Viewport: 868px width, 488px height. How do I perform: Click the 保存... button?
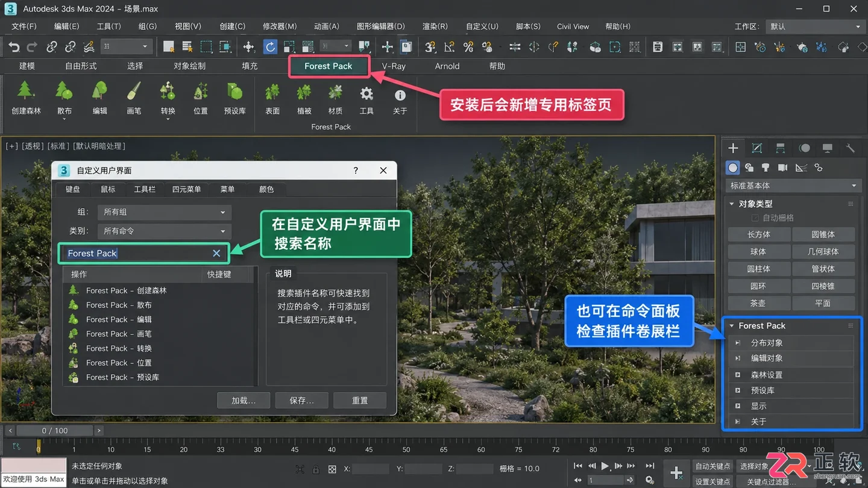coord(301,400)
